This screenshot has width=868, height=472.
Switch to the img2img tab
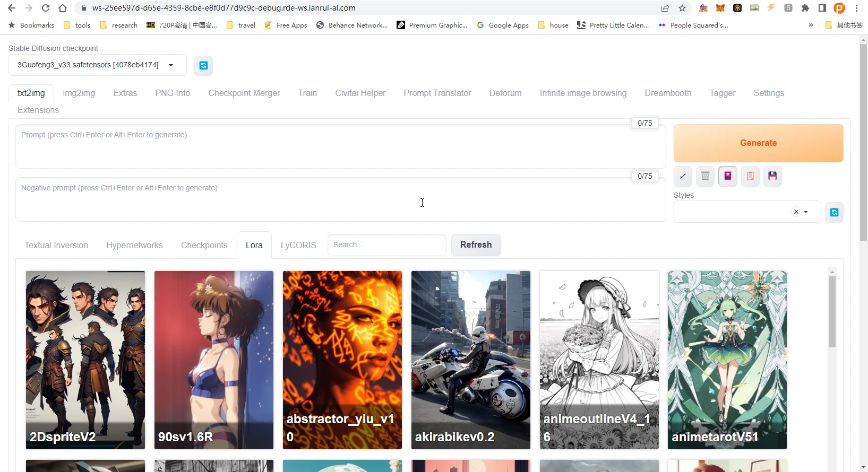79,93
